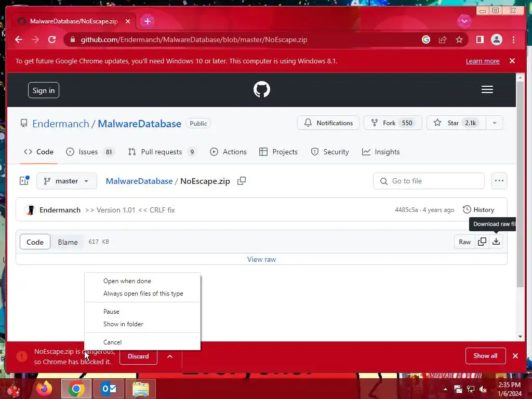
Task: Switch to the Pull requests tab
Action: click(x=162, y=152)
